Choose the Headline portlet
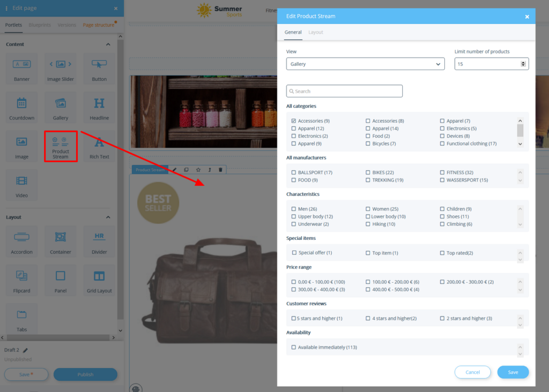 [99, 107]
